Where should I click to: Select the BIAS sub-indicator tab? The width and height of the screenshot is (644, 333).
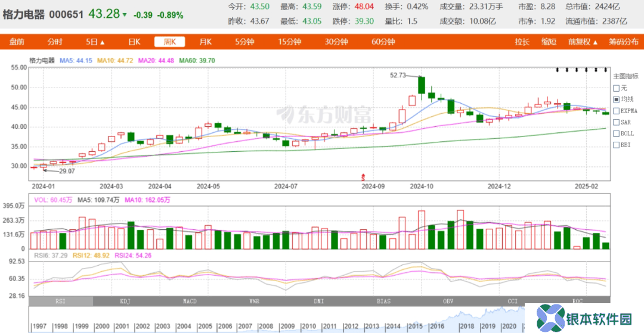(x=383, y=301)
